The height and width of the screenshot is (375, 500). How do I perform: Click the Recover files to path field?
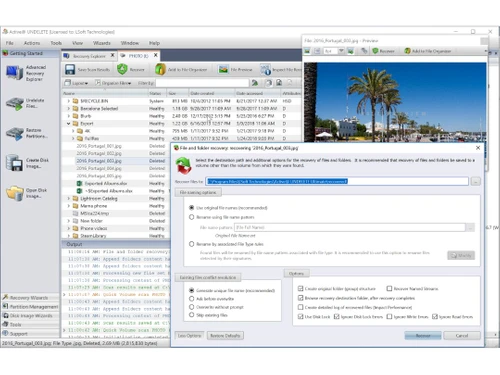coord(337,181)
